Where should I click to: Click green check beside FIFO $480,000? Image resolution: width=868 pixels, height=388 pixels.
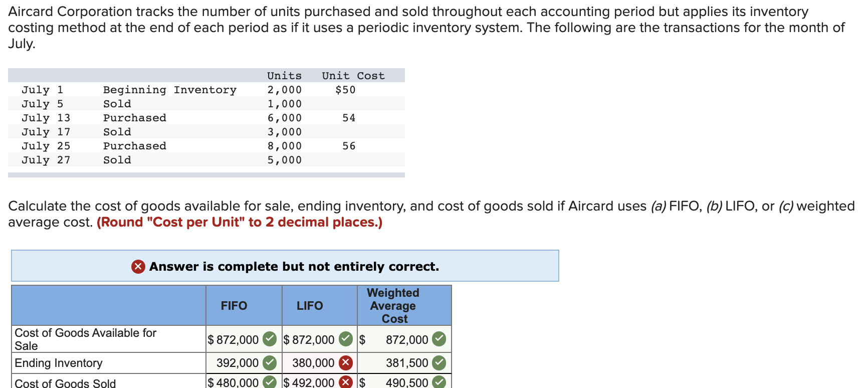click(270, 382)
